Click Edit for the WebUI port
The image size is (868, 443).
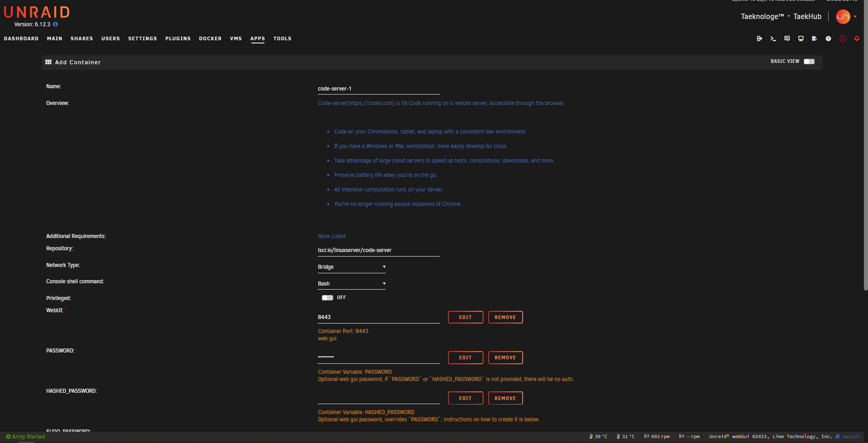tap(466, 317)
